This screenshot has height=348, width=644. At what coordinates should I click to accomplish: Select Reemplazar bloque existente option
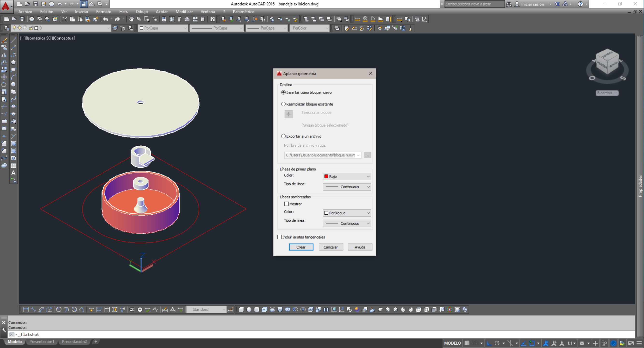point(283,104)
